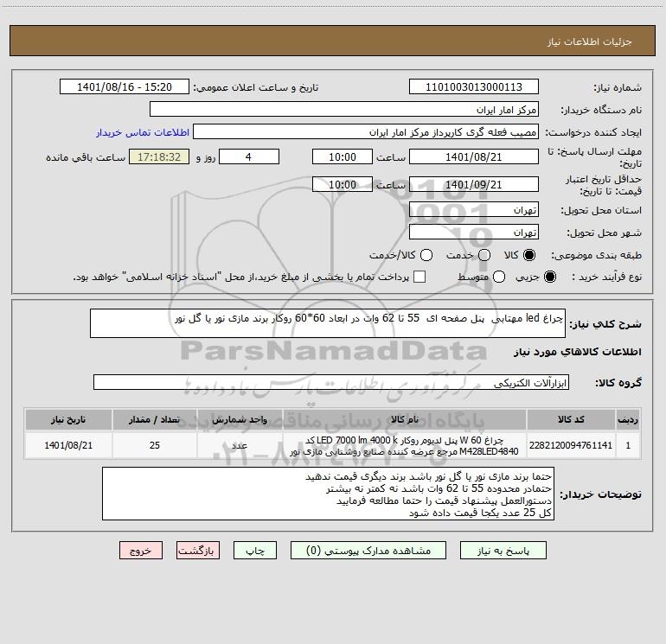666x644 pixels.
Task: Click the استان محل تحویل field
Action: [x=474, y=210]
